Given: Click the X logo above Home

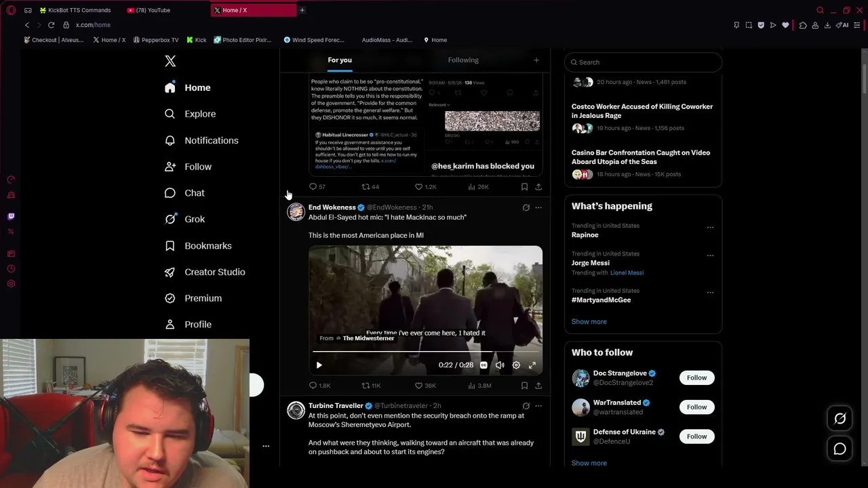Looking at the screenshot, I should click(x=170, y=61).
